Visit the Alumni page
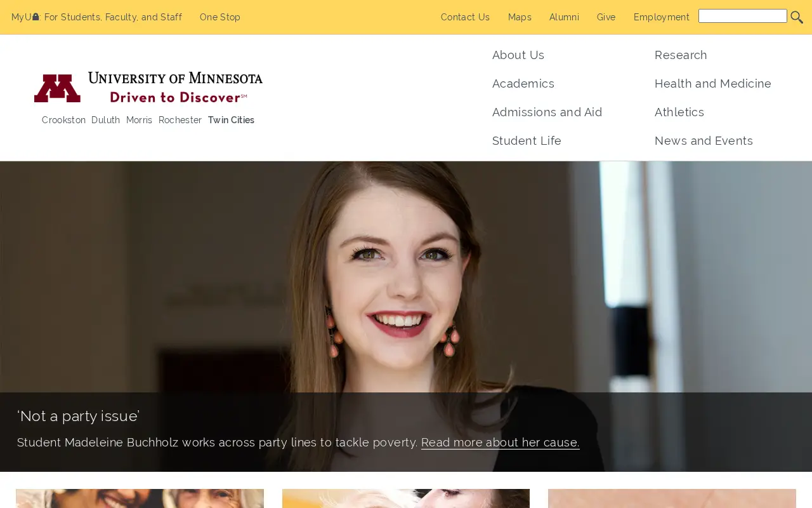812x508 pixels. click(x=564, y=17)
